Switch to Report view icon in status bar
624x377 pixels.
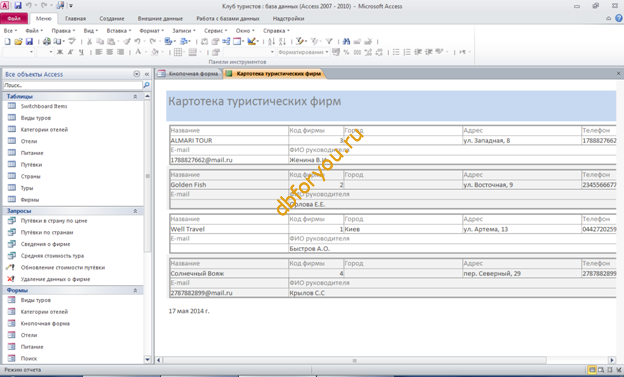592,370
